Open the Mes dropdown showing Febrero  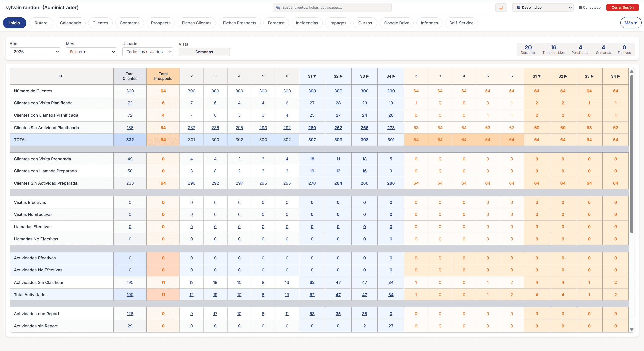91,52
